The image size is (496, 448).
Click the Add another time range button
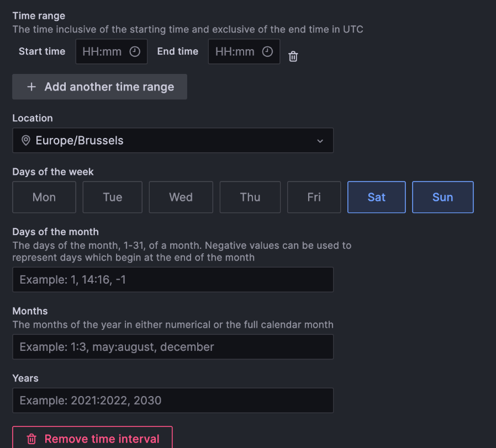99,86
